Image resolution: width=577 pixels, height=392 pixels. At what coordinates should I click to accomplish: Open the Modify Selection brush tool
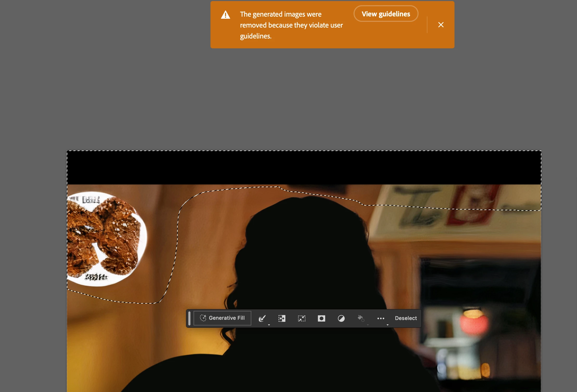click(262, 318)
